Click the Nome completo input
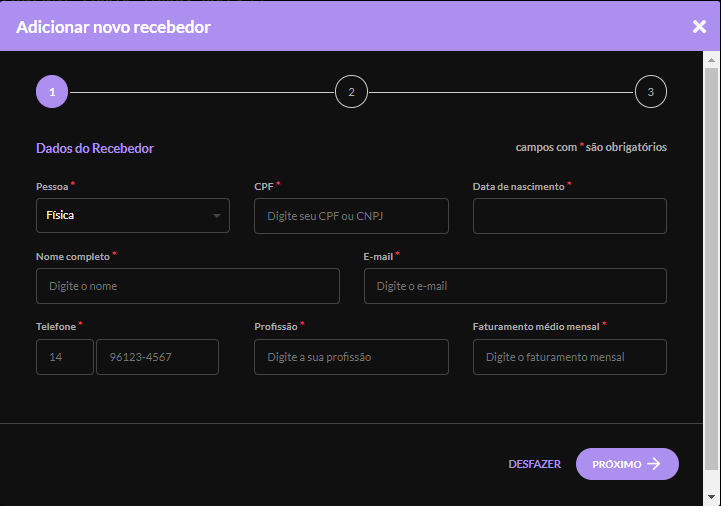 coord(188,286)
